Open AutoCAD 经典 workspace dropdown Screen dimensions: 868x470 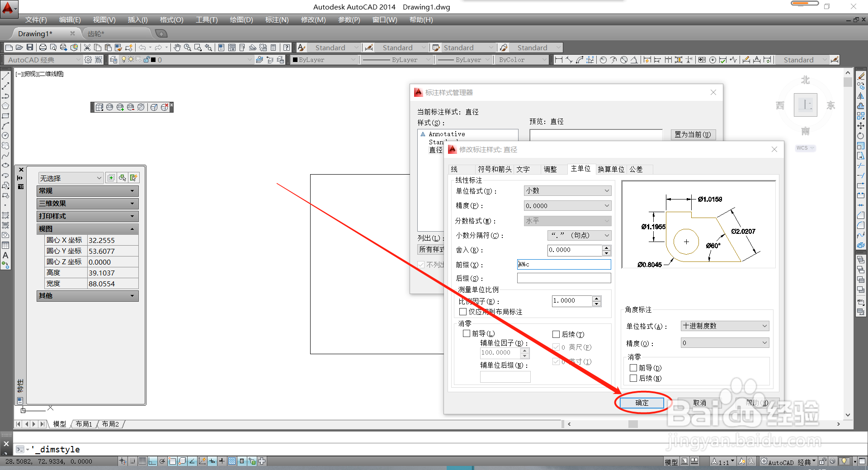coord(43,60)
